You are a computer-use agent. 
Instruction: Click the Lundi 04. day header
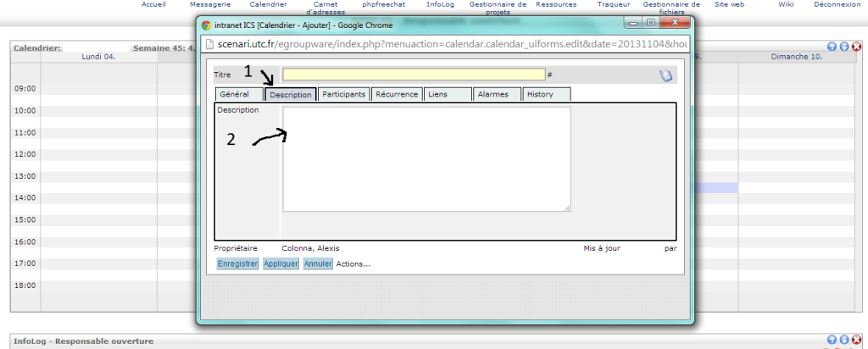[98, 57]
